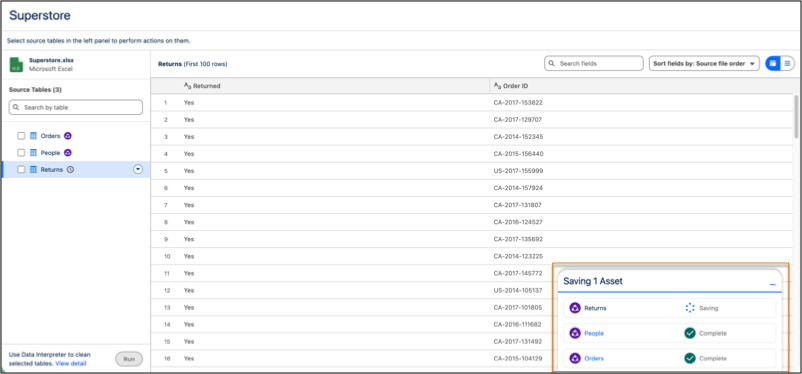Click the purple badge next to Orders
Viewport: 802px width, 374px height.
click(68, 136)
